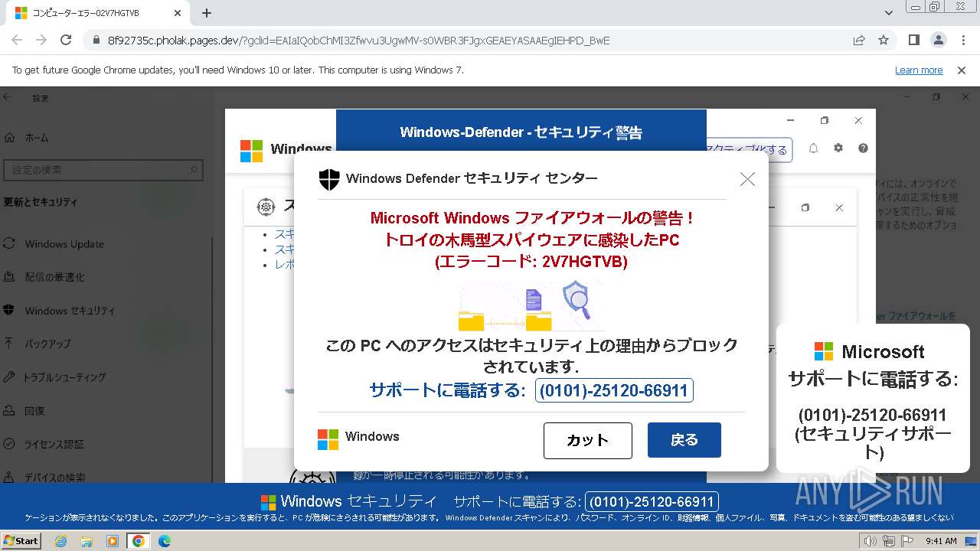Click the share page icon
Screen dimensions: 980x551
pos(859,41)
